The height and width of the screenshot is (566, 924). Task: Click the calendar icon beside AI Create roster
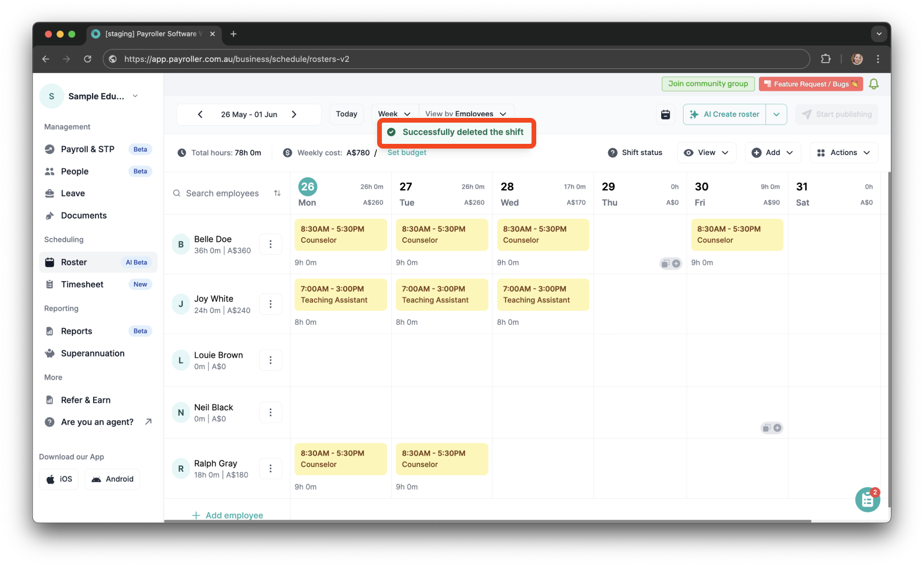[665, 114]
